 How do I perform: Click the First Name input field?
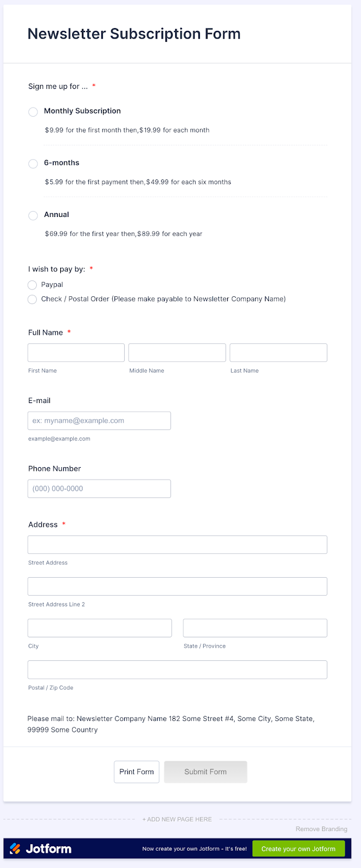[76, 353]
